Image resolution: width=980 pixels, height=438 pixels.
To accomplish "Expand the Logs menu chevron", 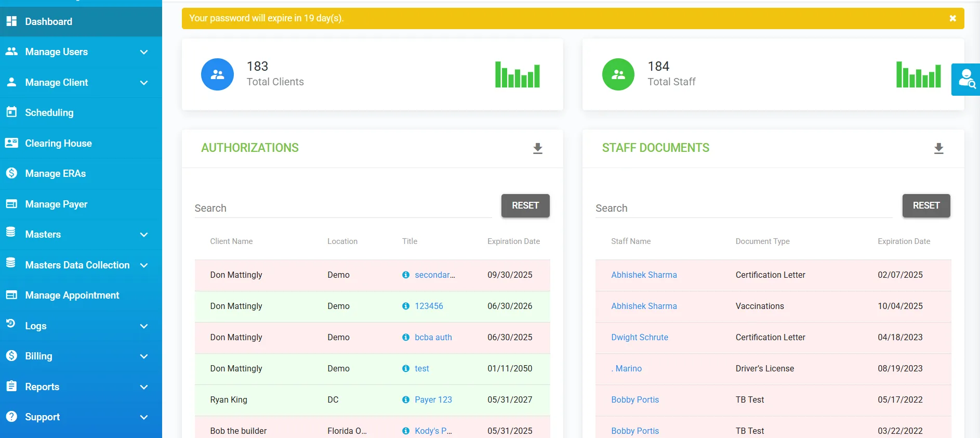I will (144, 326).
